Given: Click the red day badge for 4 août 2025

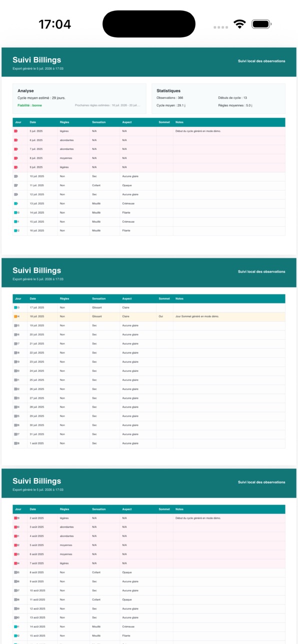Looking at the screenshot, I should coord(16,536).
